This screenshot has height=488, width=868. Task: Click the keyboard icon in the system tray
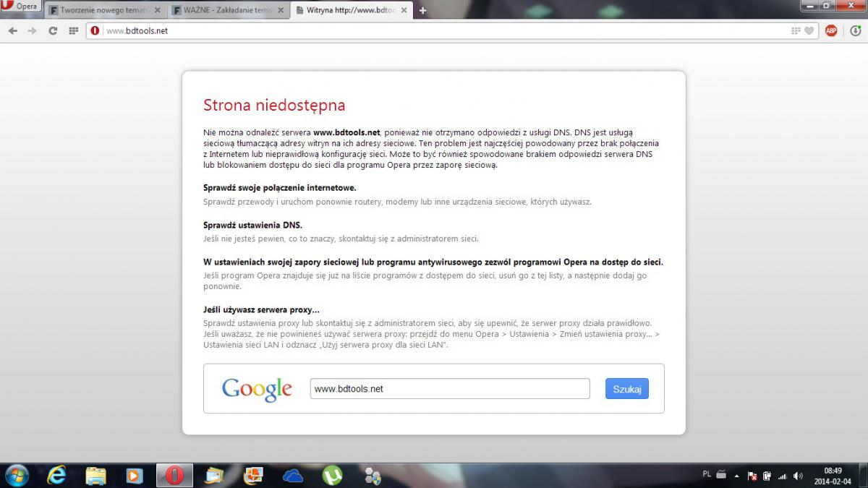[721, 475]
